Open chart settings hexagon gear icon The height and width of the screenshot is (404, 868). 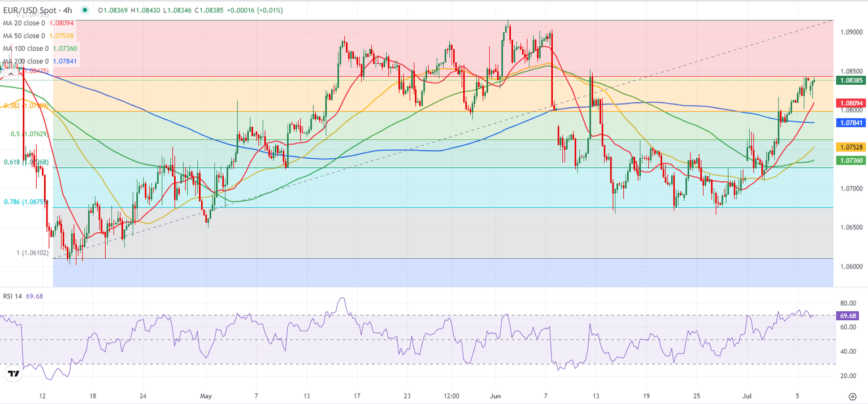point(852,396)
